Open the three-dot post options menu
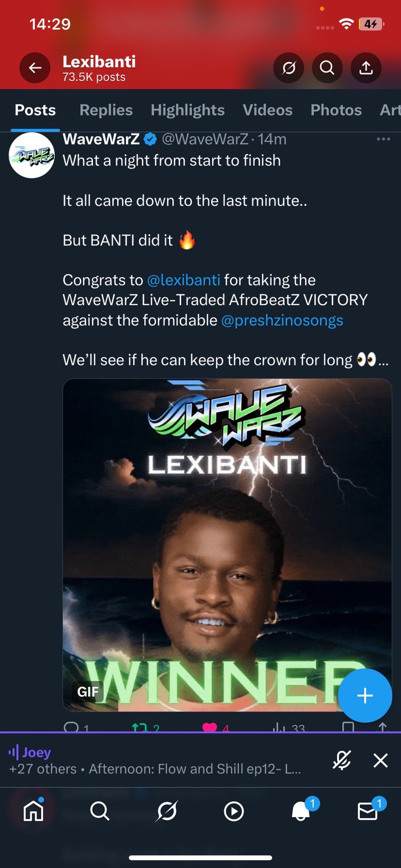401x868 pixels. (383, 139)
